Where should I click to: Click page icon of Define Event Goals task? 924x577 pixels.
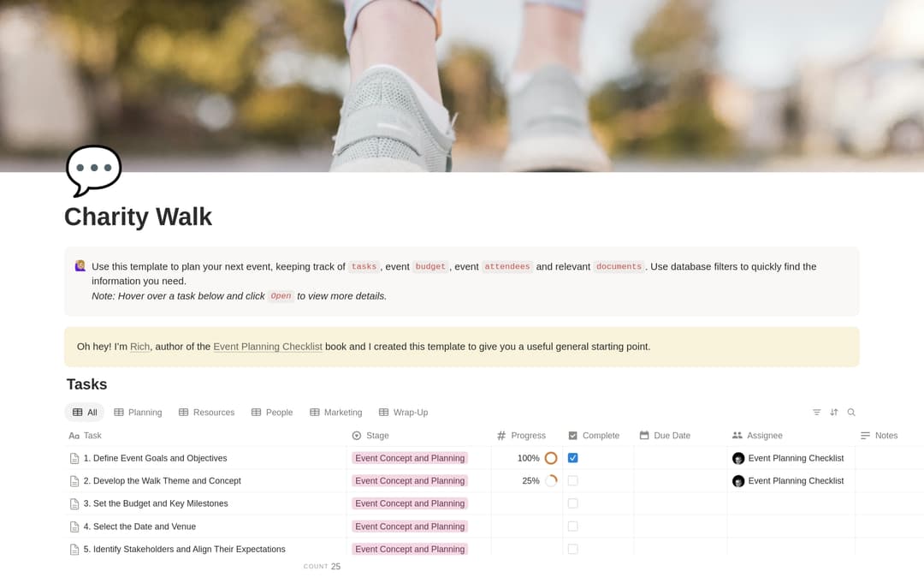pyautogui.click(x=74, y=459)
